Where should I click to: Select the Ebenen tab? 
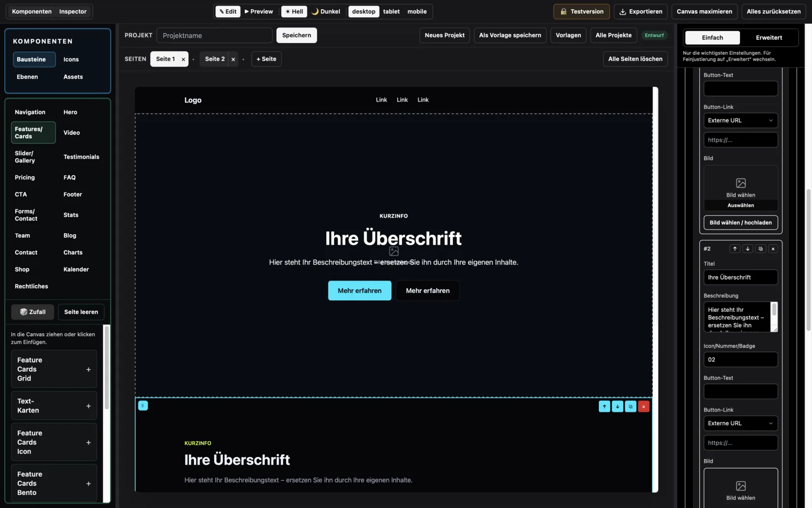coord(27,77)
